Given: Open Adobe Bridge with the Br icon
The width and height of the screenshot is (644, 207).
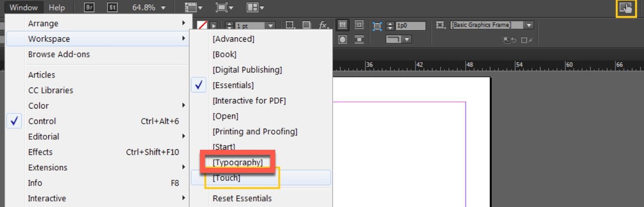Looking at the screenshot, I should (90, 8).
